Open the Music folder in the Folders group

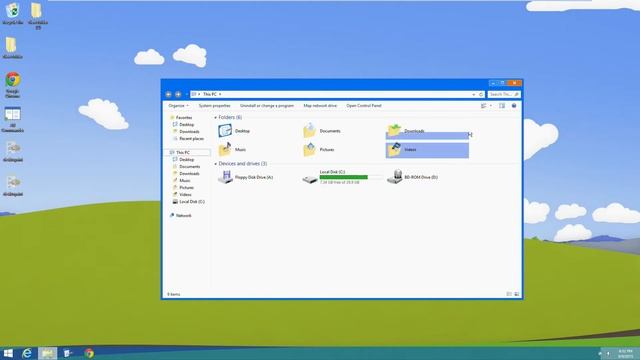point(232,150)
